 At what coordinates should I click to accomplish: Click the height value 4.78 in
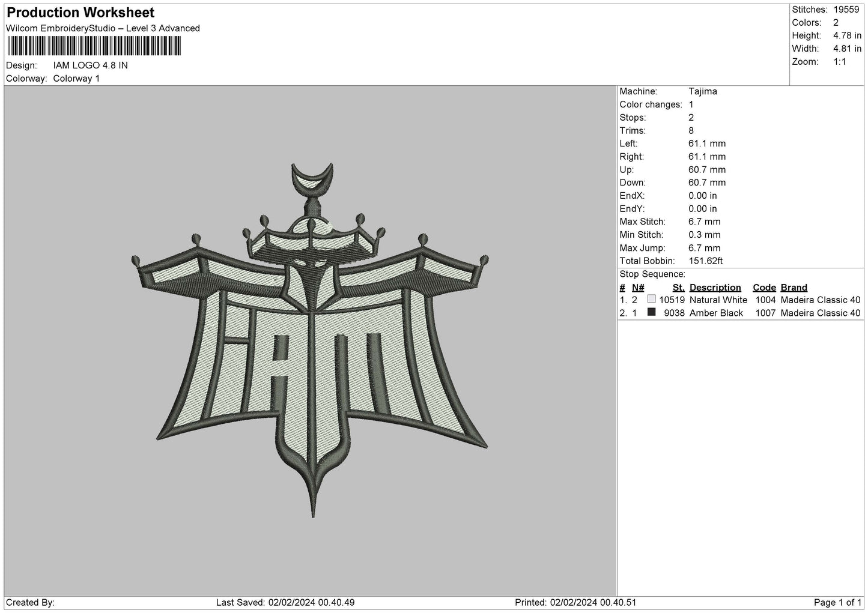point(847,36)
